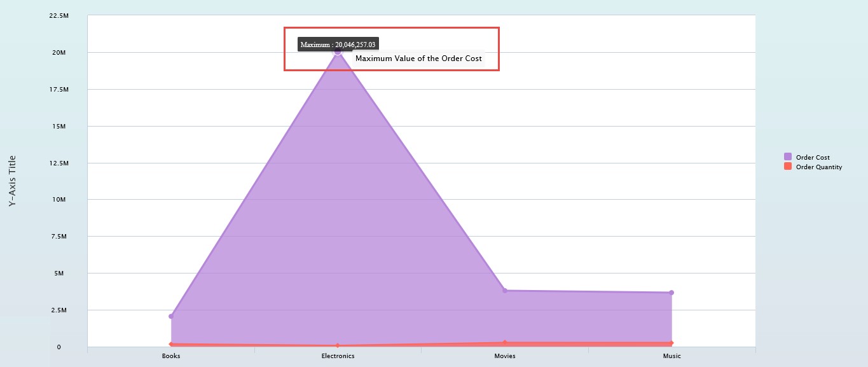Click the Electronics category axis label
868x367 pixels.
pos(338,356)
